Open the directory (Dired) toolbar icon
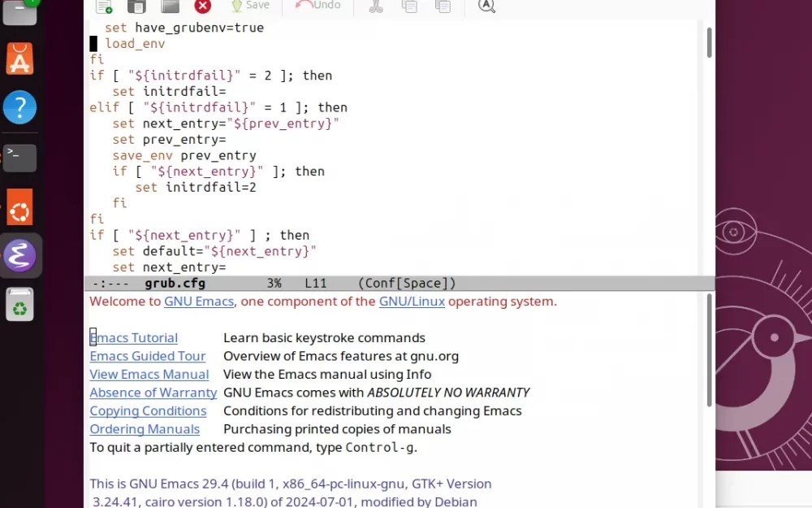The image size is (812, 508). click(x=170, y=7)
